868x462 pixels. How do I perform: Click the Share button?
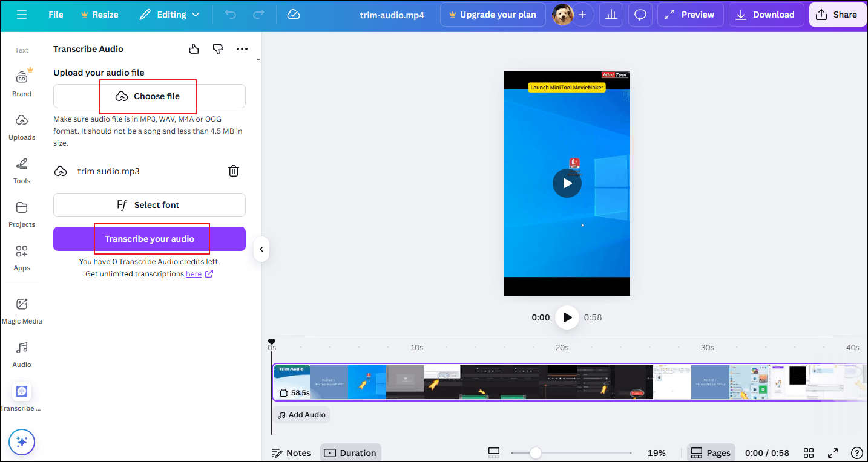[837, 15]
